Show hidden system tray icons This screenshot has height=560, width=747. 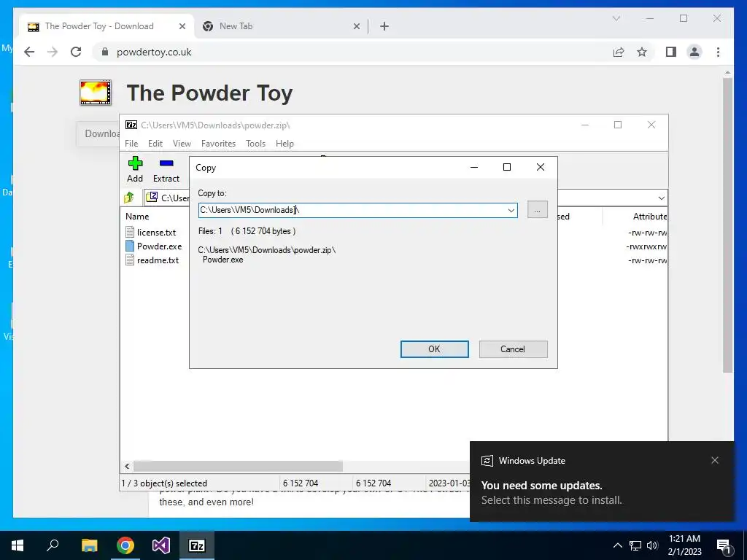(617, 545)
